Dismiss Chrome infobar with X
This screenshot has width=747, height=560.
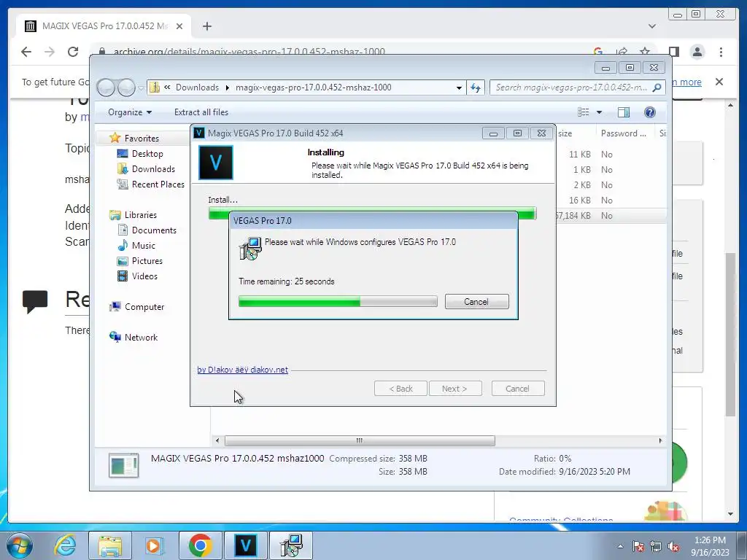point(719,82)
